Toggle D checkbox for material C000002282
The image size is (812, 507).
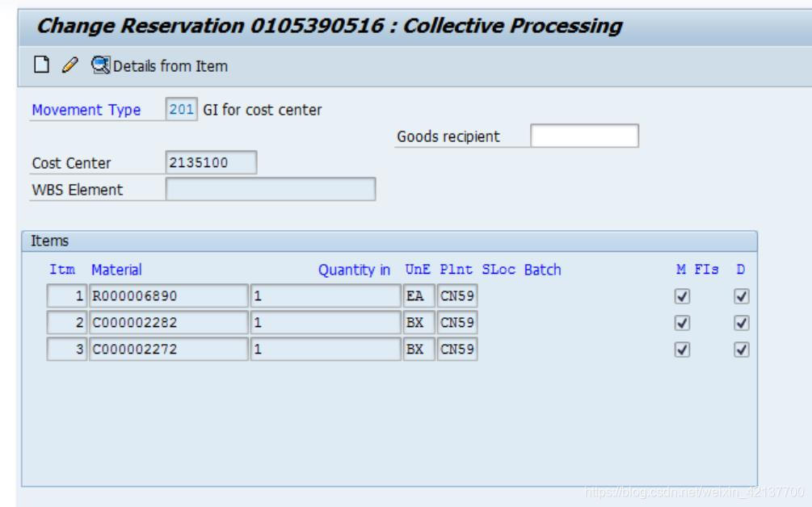coord(741,323)
